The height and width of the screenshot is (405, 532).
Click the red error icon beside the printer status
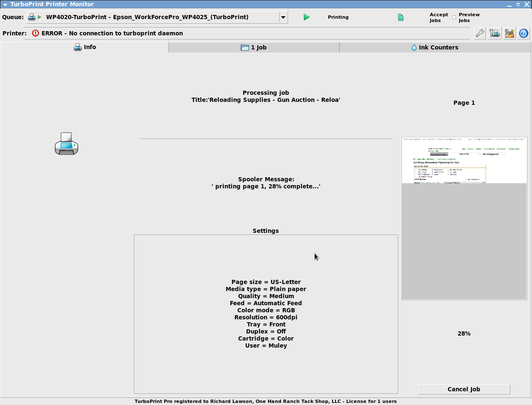[x=35, y=33]
